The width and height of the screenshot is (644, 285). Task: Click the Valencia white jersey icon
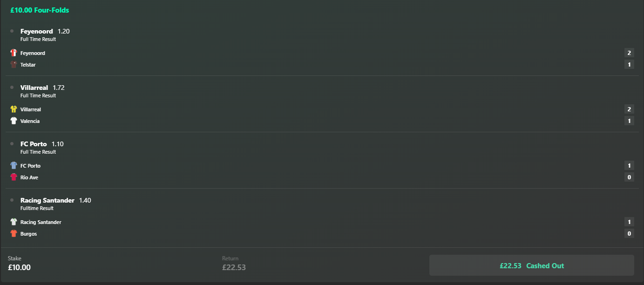pos(14,121)
